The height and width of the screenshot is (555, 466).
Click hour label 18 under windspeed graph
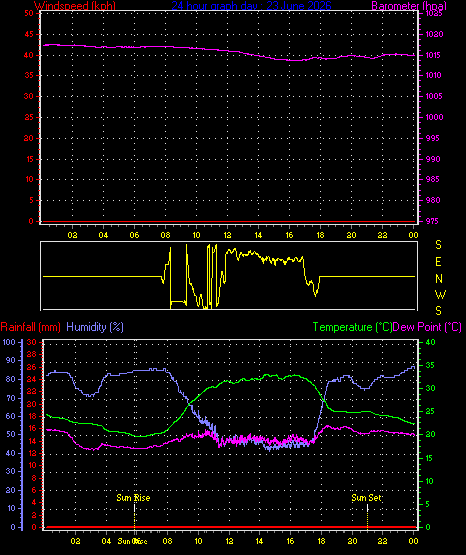point(320,235)
